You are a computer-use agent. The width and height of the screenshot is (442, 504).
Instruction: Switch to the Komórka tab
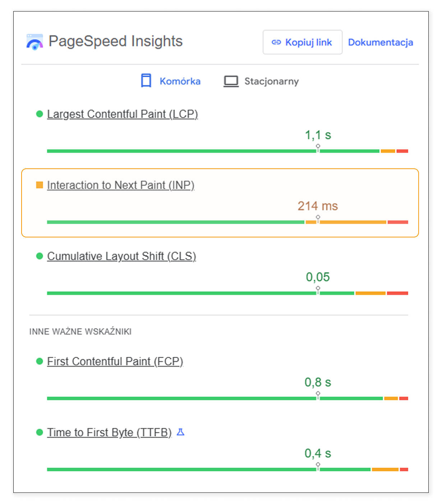[x=180, y=81]
